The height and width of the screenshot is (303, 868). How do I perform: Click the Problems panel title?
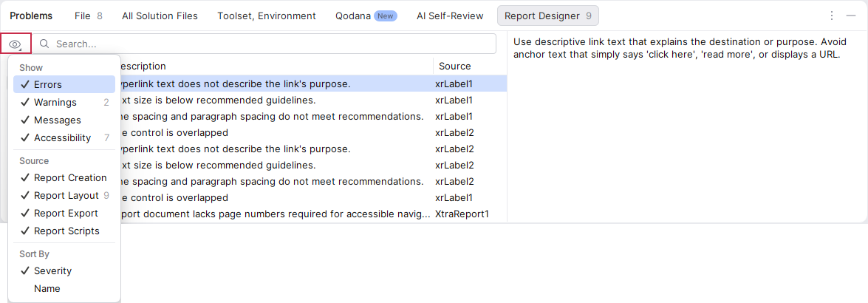[x=31, y=16]
